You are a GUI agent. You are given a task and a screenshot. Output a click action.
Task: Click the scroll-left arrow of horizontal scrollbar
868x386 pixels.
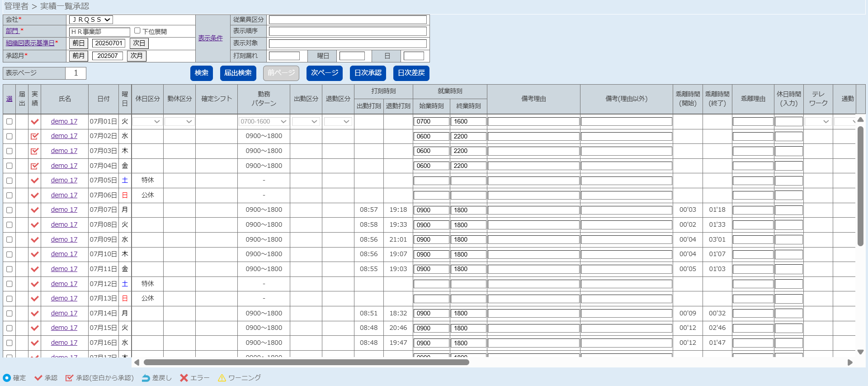[137, 362]
